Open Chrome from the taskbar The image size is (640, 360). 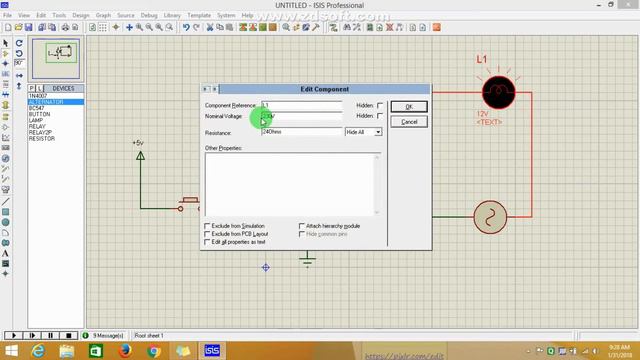(x=154, y=351)
